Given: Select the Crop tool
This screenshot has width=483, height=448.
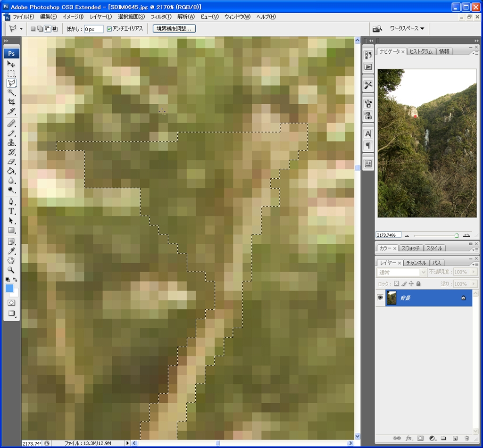Looking at the screenshot, I should point(11,102).
